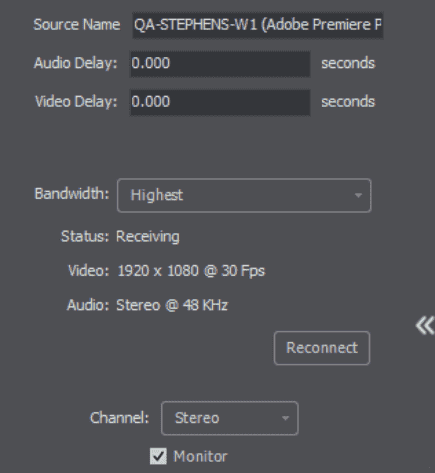
Task: Click into the Source Name field
Action: [258, 25]
